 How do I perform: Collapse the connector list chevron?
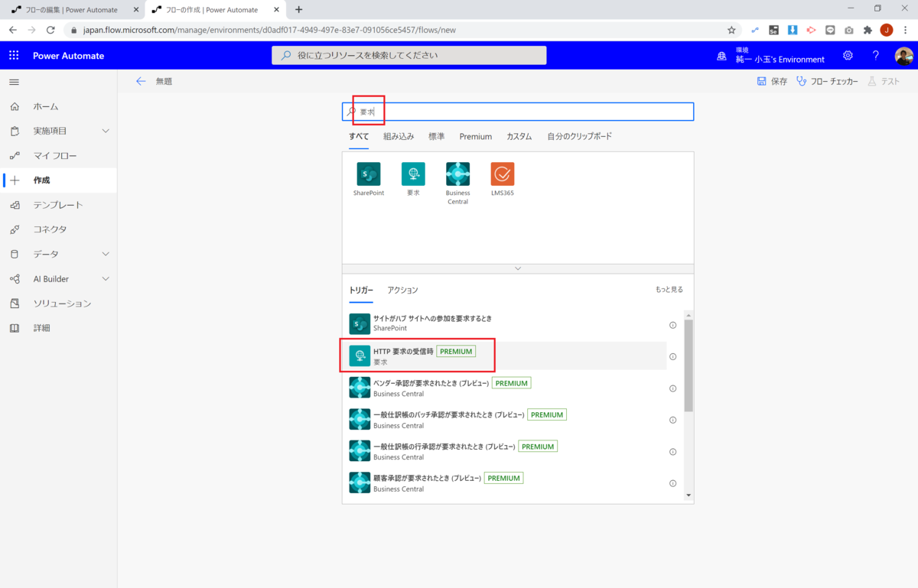518,268
